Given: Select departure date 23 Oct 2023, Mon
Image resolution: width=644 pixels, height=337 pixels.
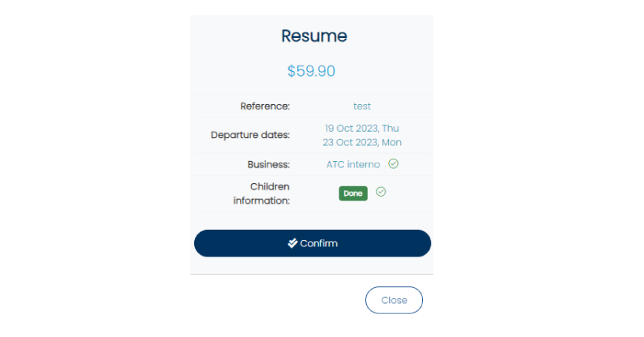Looking at the screenshot, I should (362, 142).
